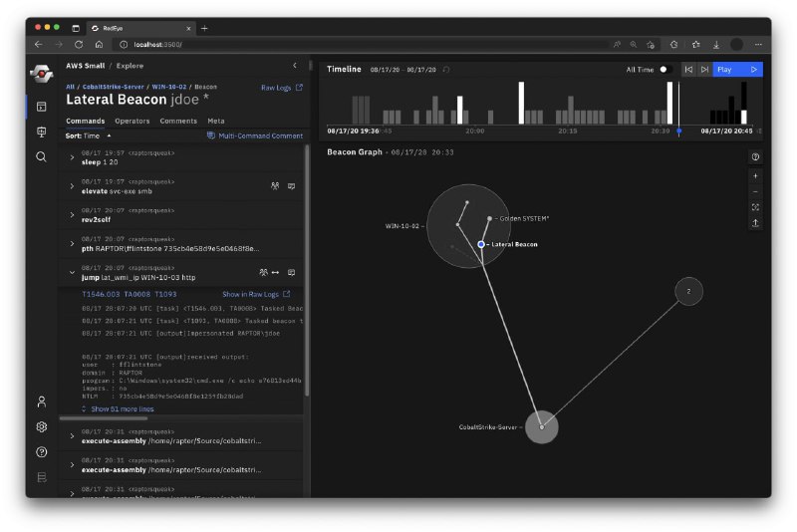Switch to the Meta tab
Viewport: 797px width, 532px height.
tap(215, 121)
